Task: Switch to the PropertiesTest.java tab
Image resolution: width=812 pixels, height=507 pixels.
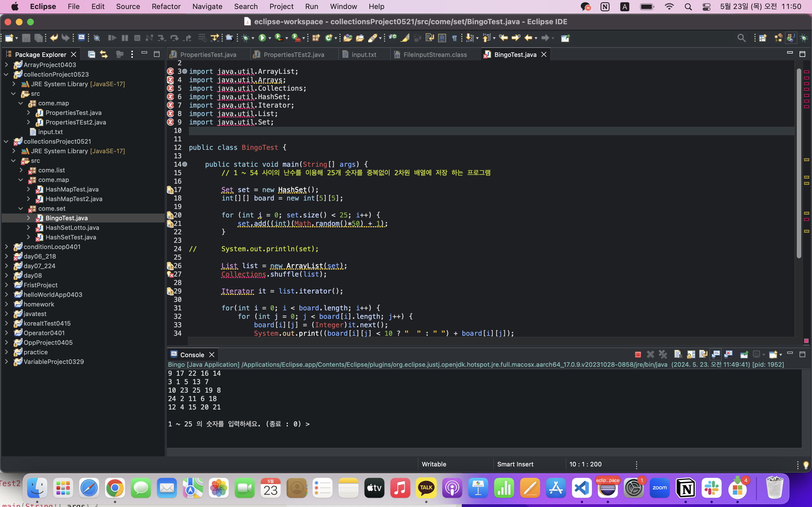Action: [208, 54]
